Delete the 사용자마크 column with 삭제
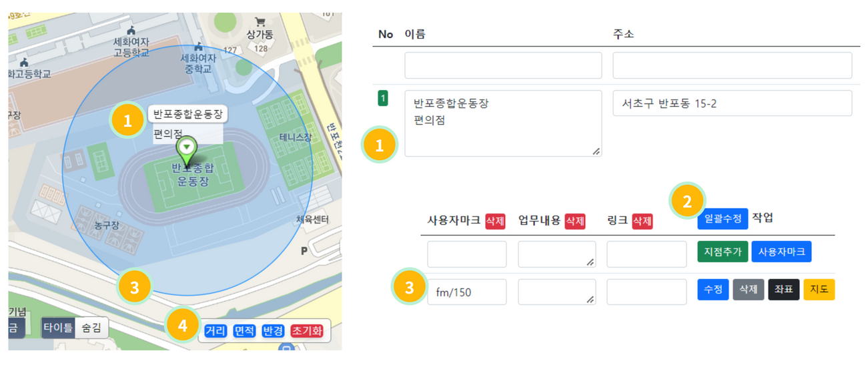 click(x=495, y=221)
